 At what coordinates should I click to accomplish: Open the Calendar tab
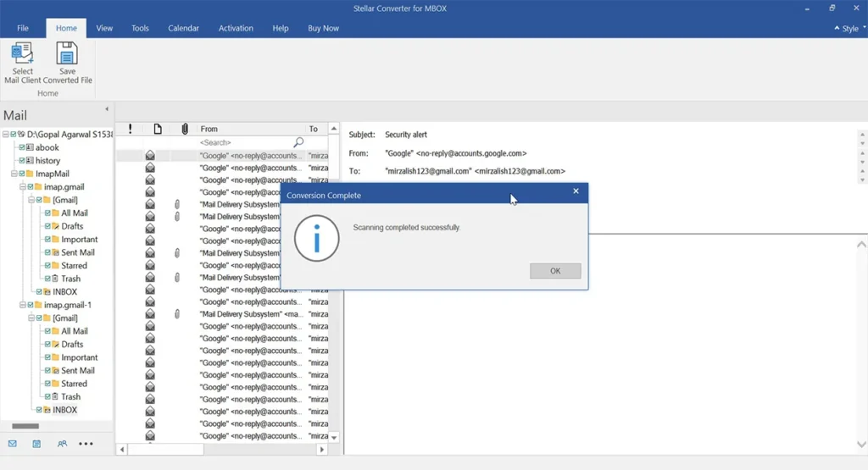click(x=183, y=28)
